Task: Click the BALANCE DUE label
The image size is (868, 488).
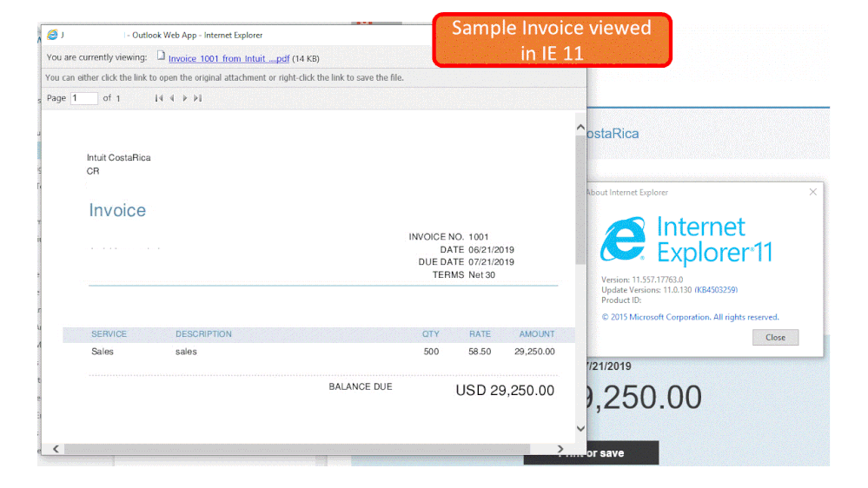Action: (x=361, y=386)
